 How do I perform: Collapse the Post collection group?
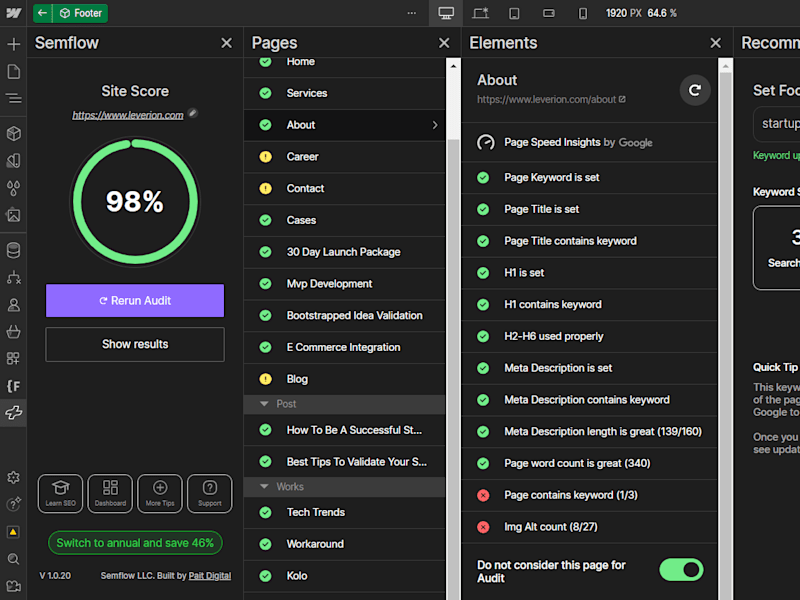click(x=264, y=404)
